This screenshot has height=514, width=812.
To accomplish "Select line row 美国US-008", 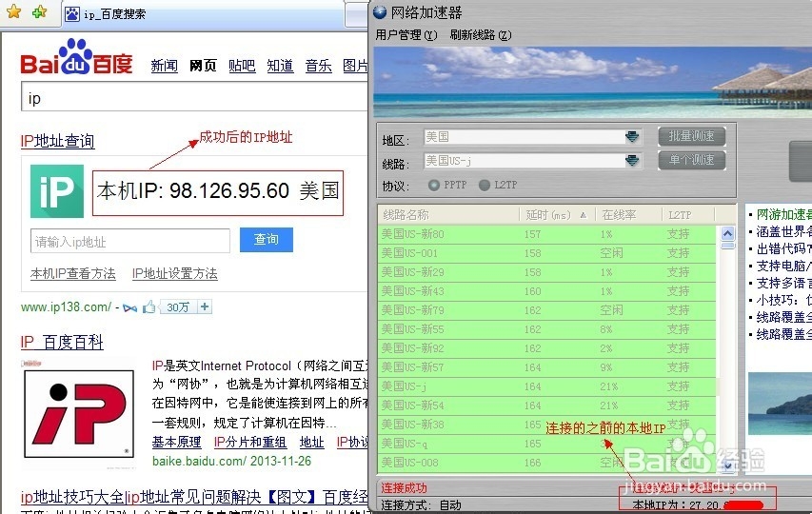I will (547, 463).
